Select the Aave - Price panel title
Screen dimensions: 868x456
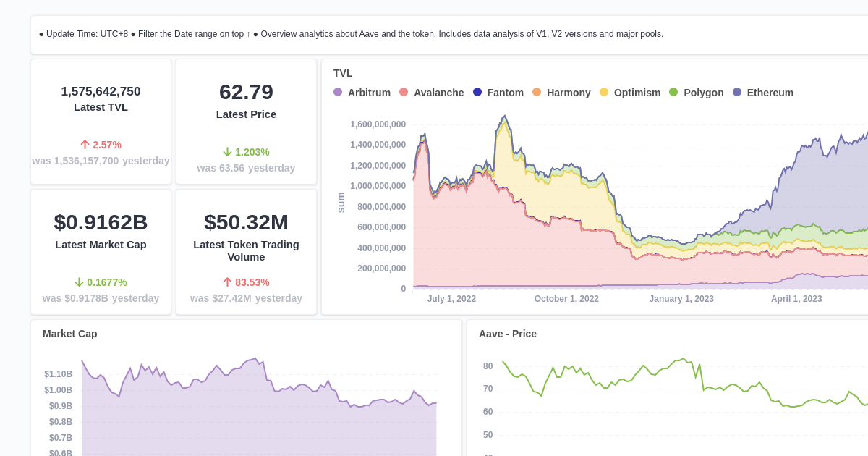pyautogui.click(x=508, y=334)
